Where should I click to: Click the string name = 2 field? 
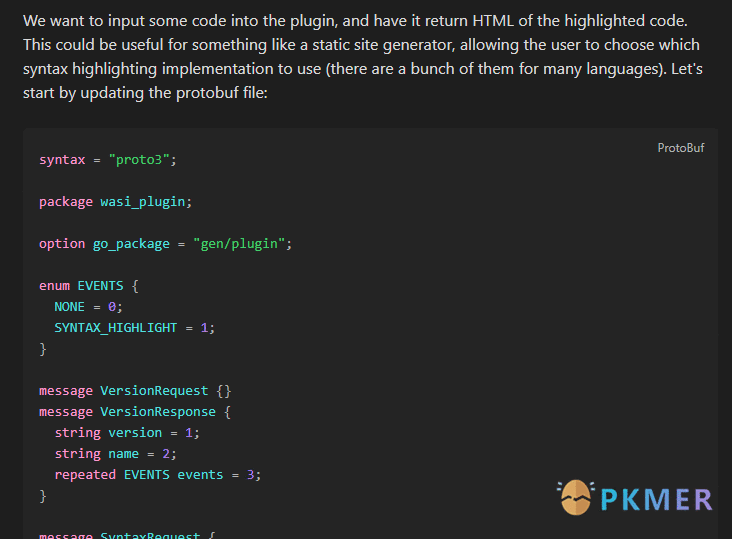(x=115, y=453)
